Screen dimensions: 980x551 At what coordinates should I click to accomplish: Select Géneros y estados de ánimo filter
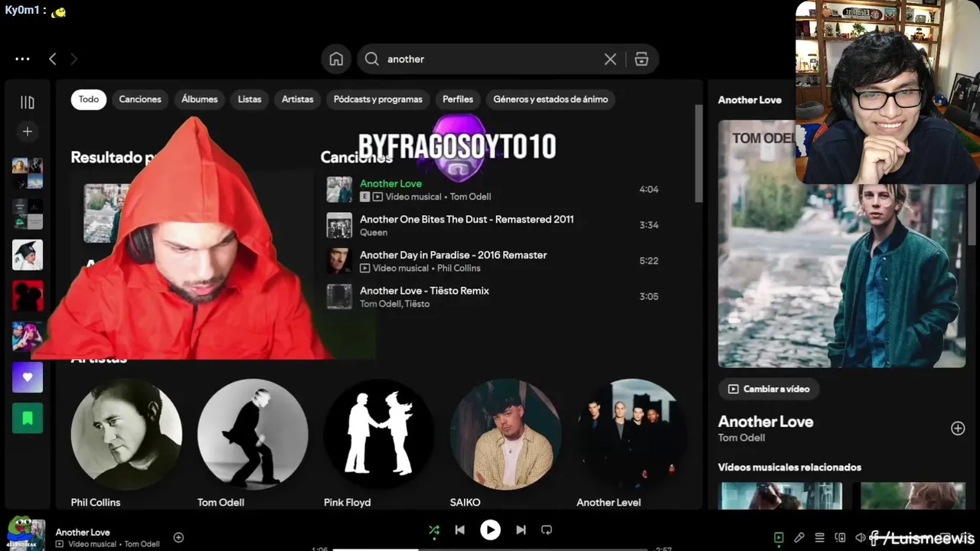550,99
